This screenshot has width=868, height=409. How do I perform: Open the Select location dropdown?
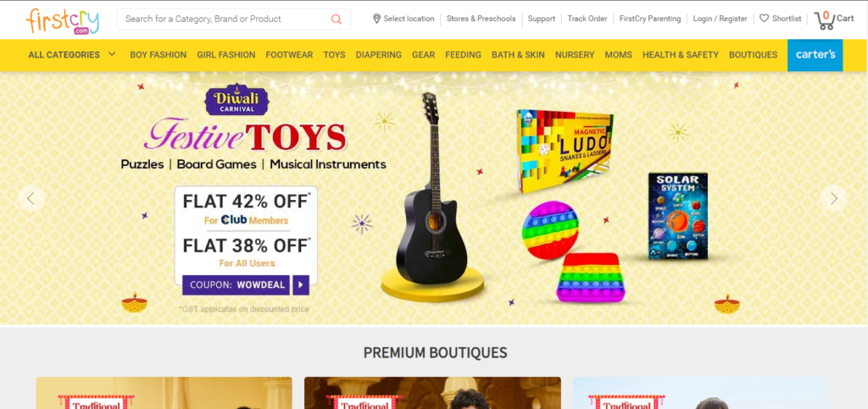coord(403,19)
